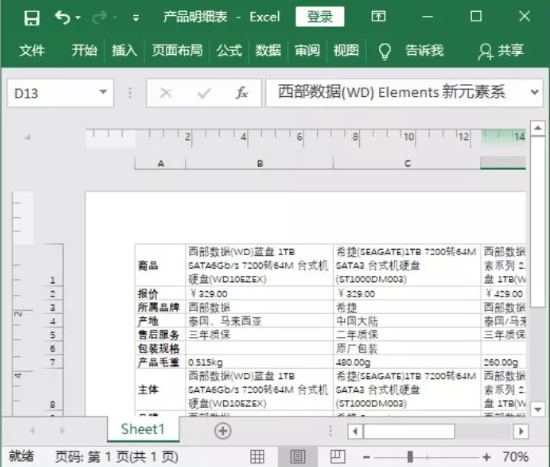Open the undo history dropdown arrow

tap(78, 18)
